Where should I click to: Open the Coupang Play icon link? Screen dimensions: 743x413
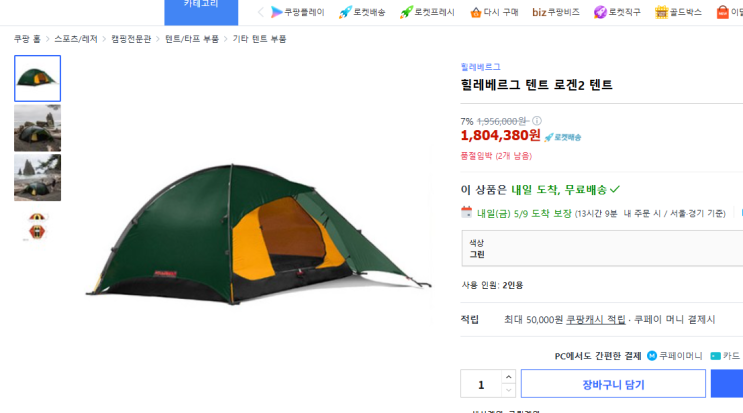[276, 12]
